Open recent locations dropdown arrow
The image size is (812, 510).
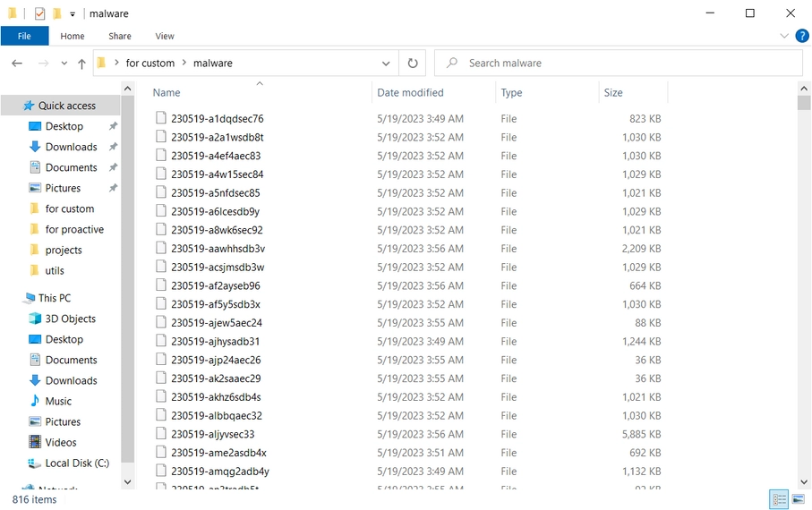[64, 64]
